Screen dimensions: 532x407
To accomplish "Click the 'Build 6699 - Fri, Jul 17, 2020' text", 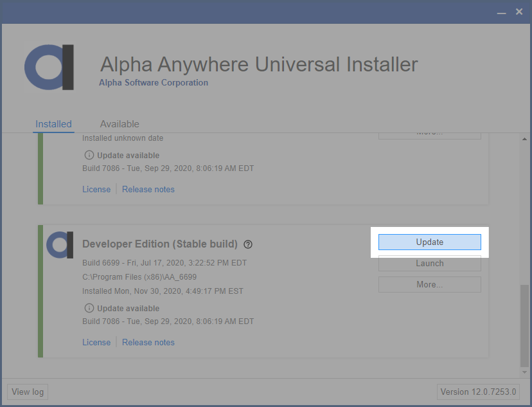I will (164, 263).
